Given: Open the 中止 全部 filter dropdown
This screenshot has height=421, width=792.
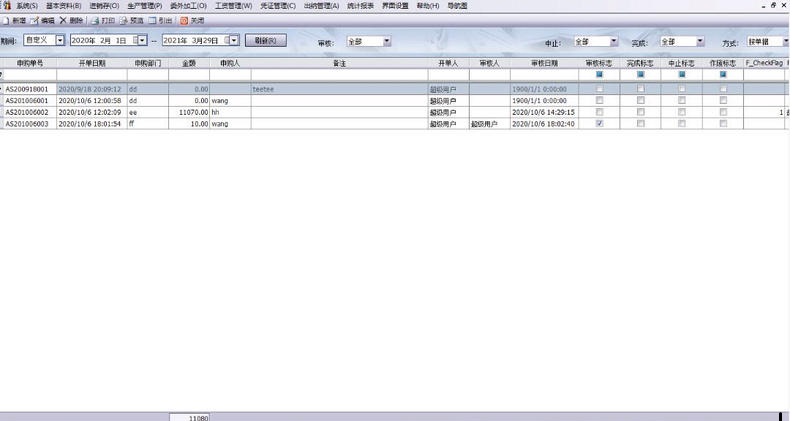Looking at the screenshot, I should 614,41.
